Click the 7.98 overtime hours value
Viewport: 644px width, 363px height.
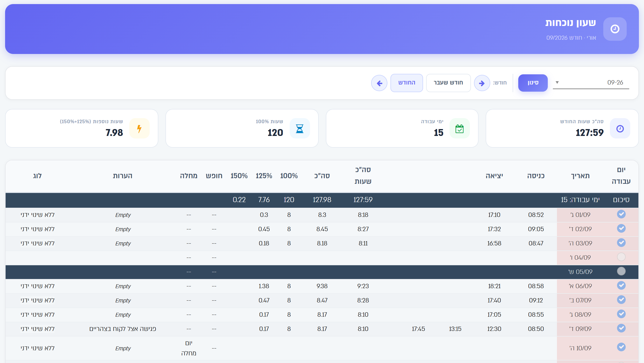pyautogui.click(x=114, y=133)
